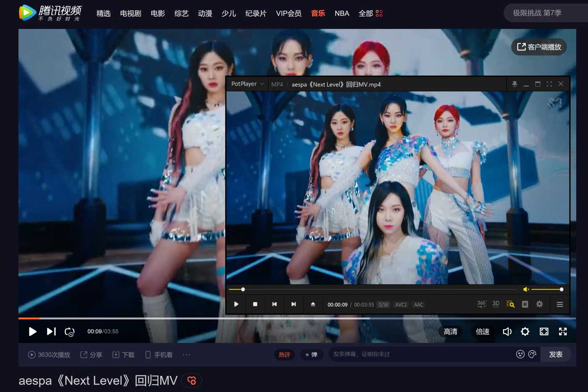Click the Open file eject icon in PotPlayer

[x=313, y=304]
